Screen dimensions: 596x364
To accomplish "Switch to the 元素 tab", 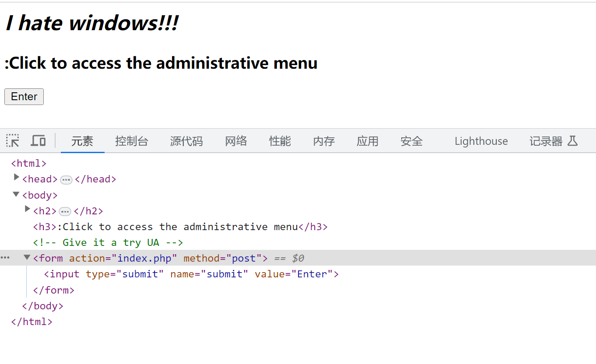I will click(x=82, y=141).
